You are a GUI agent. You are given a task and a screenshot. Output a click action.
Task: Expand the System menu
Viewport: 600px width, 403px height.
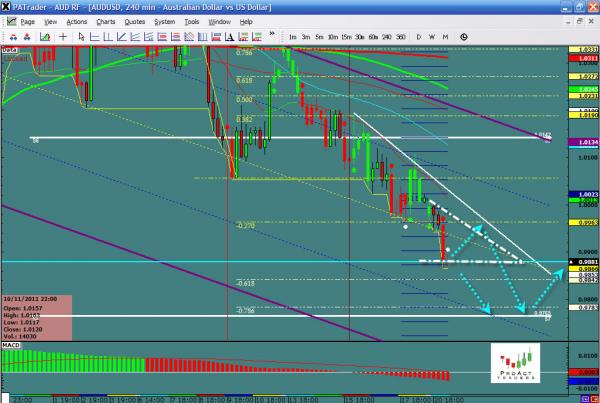(164, 21)
